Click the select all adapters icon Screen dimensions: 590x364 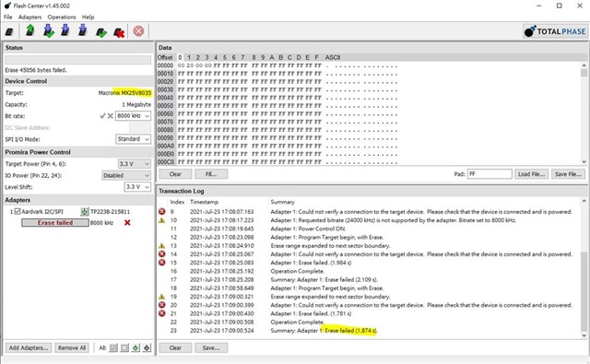[113, 347]
